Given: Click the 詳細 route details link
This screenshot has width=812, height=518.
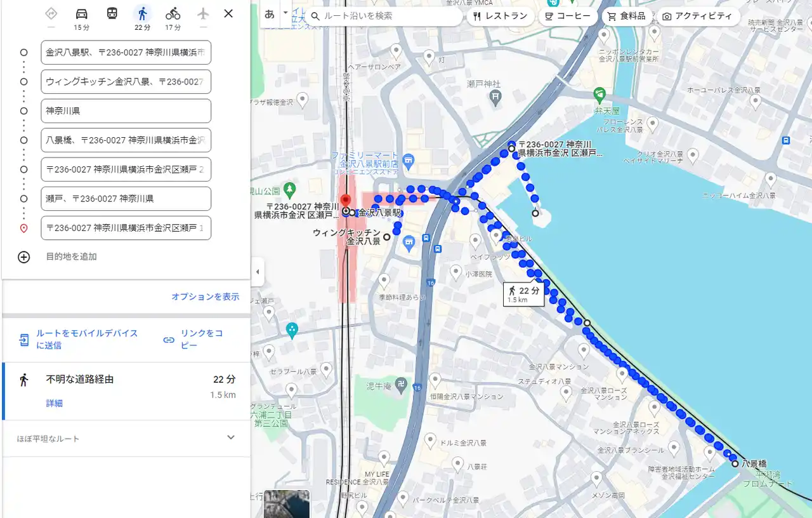Looking at the screenshot, I should 55,404.
